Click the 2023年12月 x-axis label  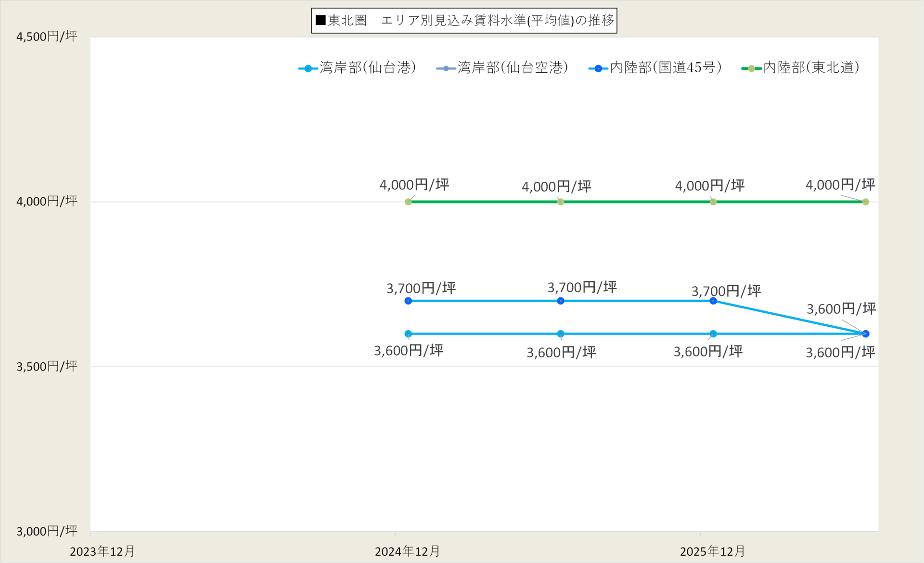coord(103,551)
